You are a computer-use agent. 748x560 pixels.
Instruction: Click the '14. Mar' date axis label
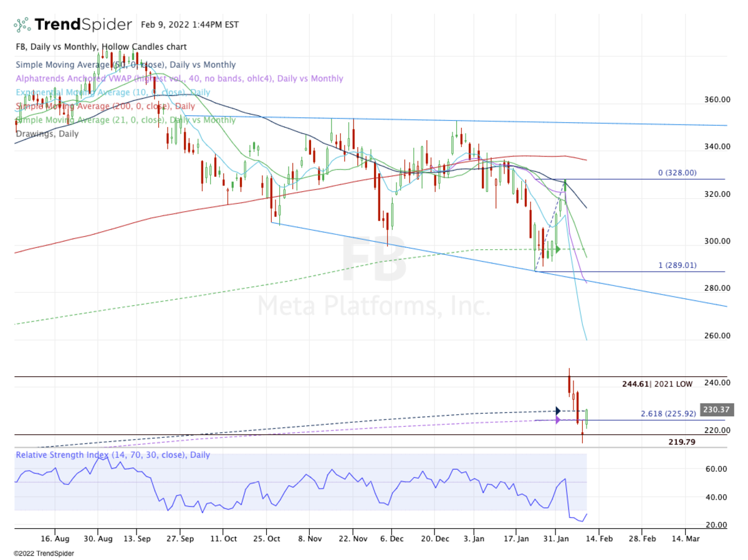pyautogui.click(x=684, y=538)
